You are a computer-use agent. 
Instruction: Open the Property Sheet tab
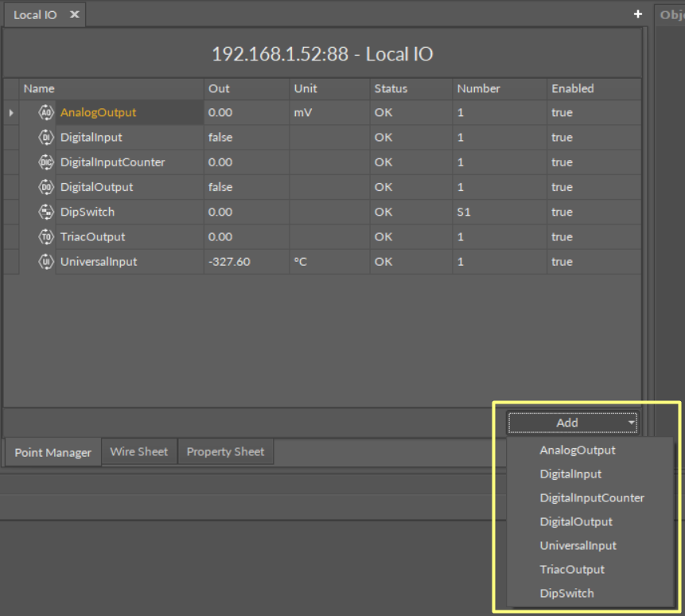225,452
